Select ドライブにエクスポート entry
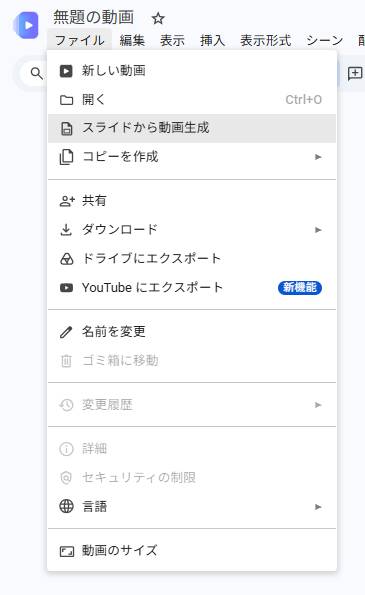This screenshot has width=365, height=595. pyautogui.click(x=192, y=259)
